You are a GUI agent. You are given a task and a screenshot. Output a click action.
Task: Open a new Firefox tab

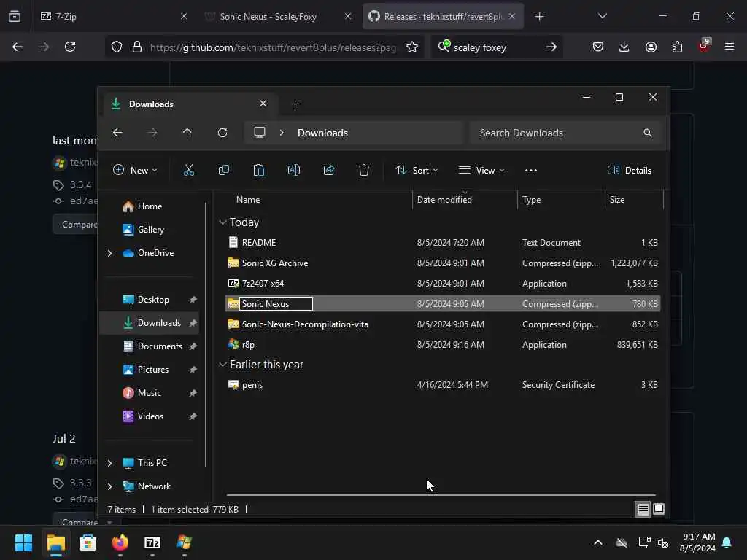click(539, 17)
